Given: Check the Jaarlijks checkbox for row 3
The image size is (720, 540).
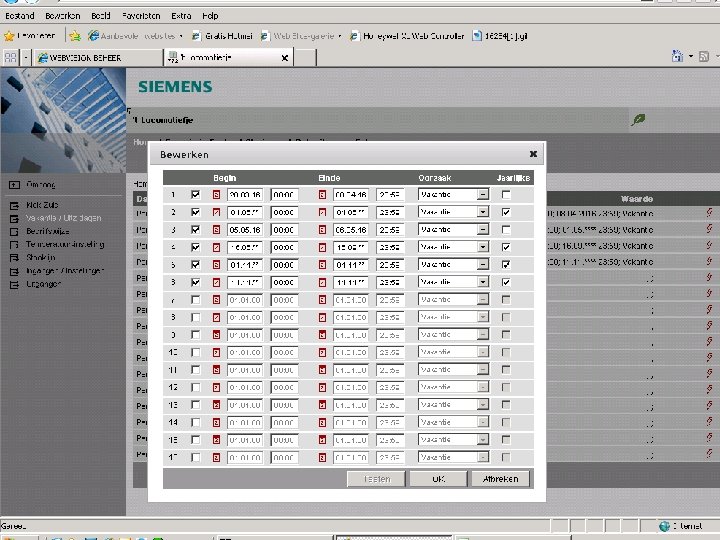Looking at the screenshot, I should click(x=506, y=230).
